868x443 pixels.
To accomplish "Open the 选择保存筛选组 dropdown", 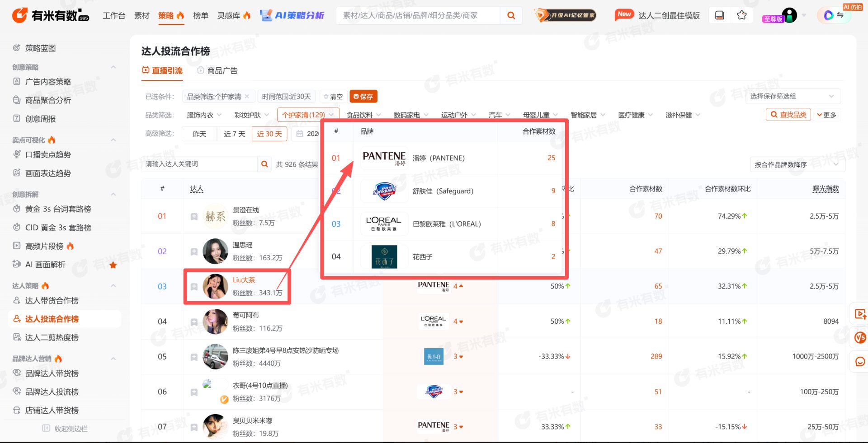I will coord(793,96).
